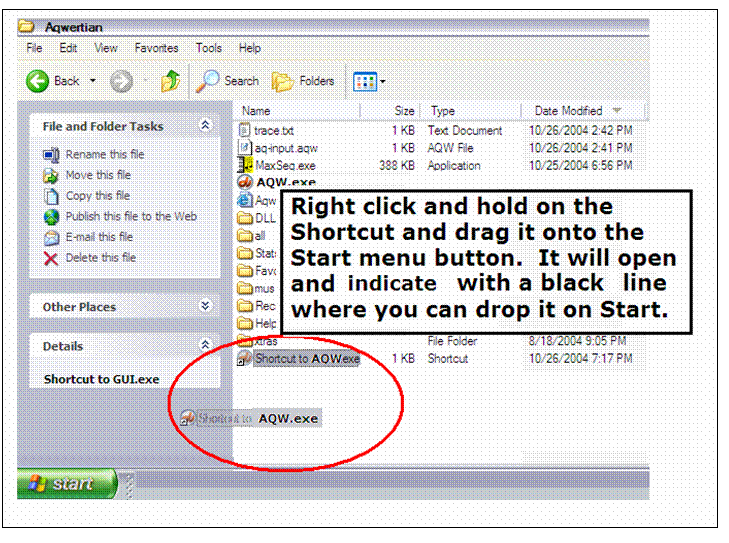Select the trace.txt file icon
The image size is (729, 543).
point(245,130)
